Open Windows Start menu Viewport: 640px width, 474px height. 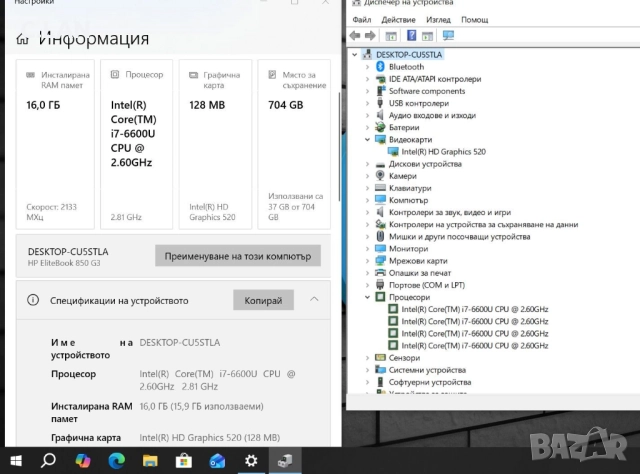(x=16, y=461)
